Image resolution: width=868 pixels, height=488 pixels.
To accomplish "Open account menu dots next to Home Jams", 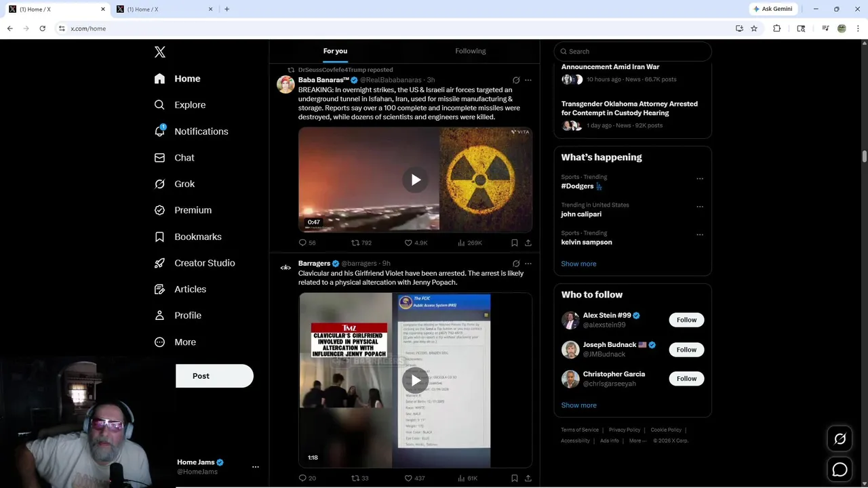I will click(x=256, y=467).
